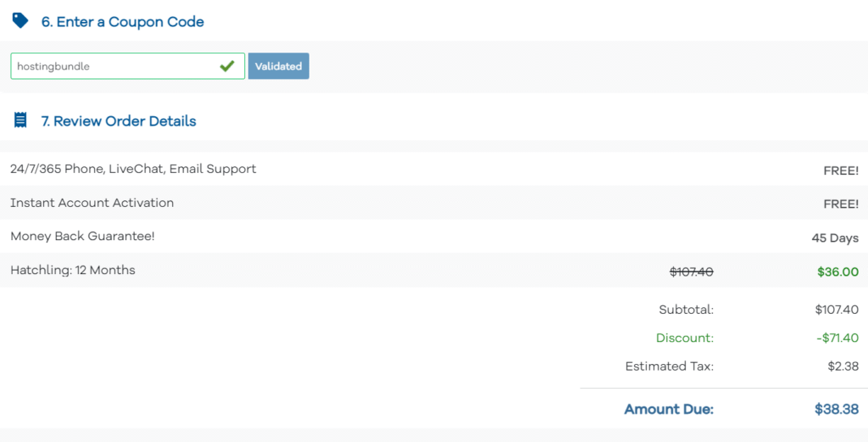Click the Amount Due label
868x442 pixels.
pyautogui.click(x=670, y=409)
